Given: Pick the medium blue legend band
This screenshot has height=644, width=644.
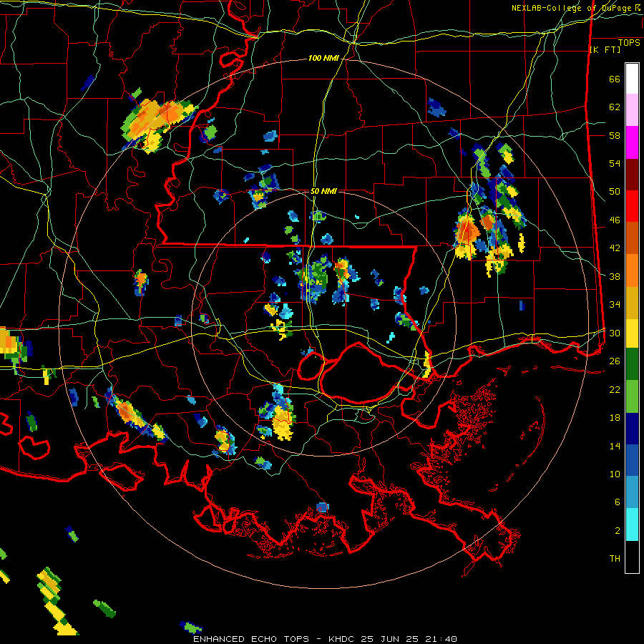Looking at the screenshot, I should tap(632, 460).
